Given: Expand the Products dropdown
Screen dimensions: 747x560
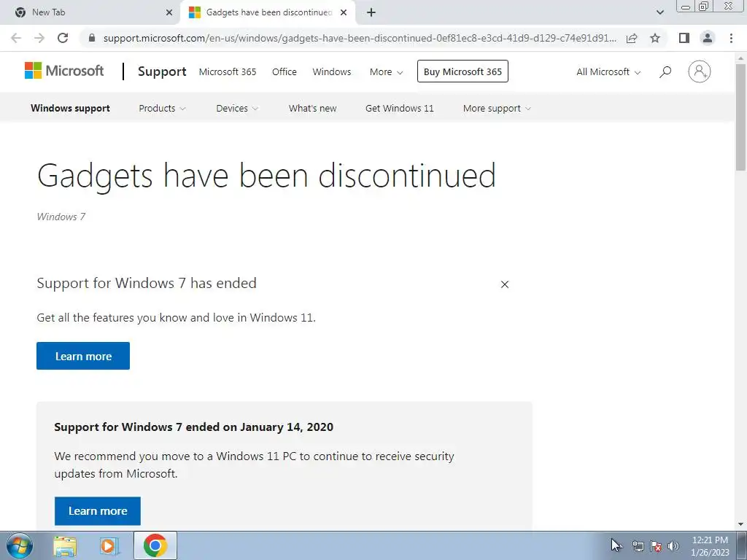Looking at the screenshot, I should coord(162,108).
